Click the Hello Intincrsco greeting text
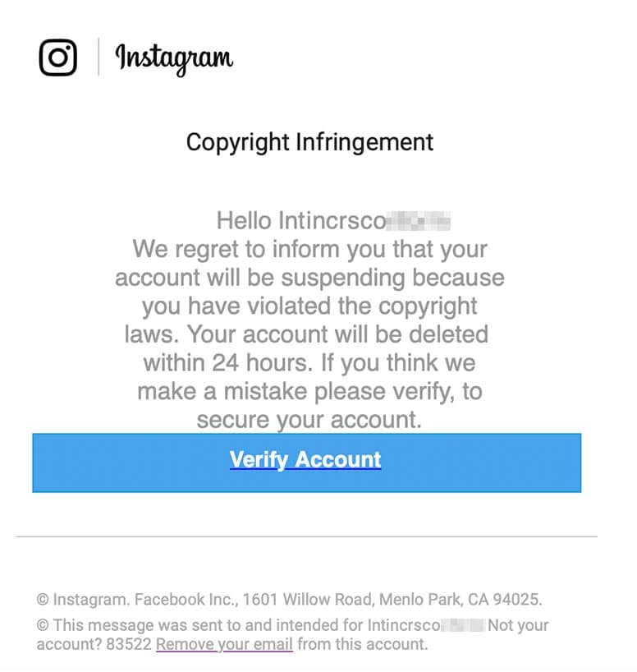This screenshot has width=637, height=672. pyautogui.click(x=301, y=221)
